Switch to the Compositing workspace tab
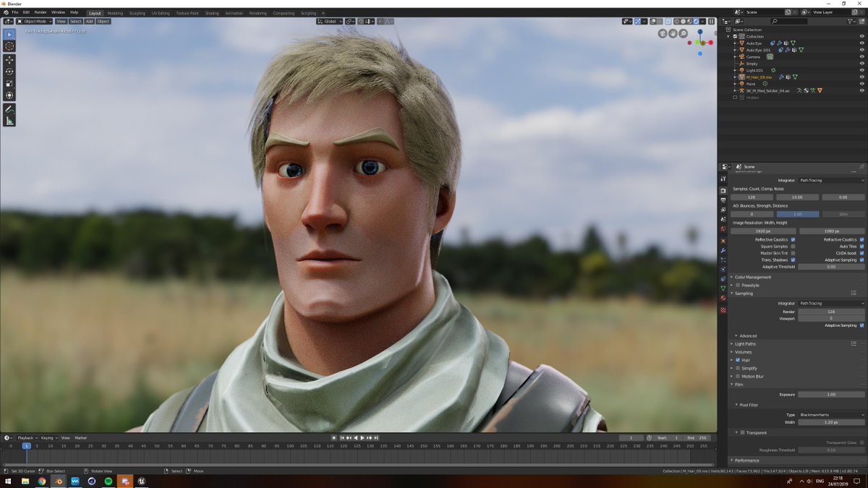The height and width of the screenshot is (488, 868). click(284, 13)
